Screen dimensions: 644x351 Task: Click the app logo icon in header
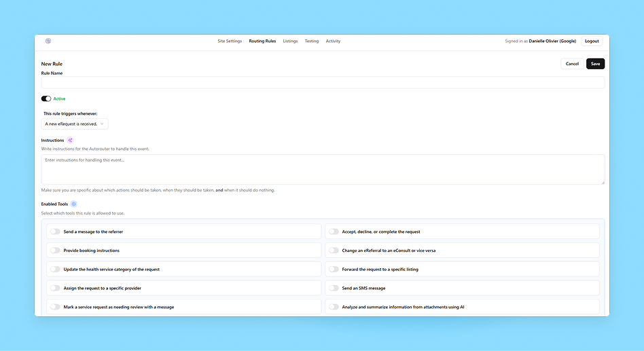[x=48, y=41]
